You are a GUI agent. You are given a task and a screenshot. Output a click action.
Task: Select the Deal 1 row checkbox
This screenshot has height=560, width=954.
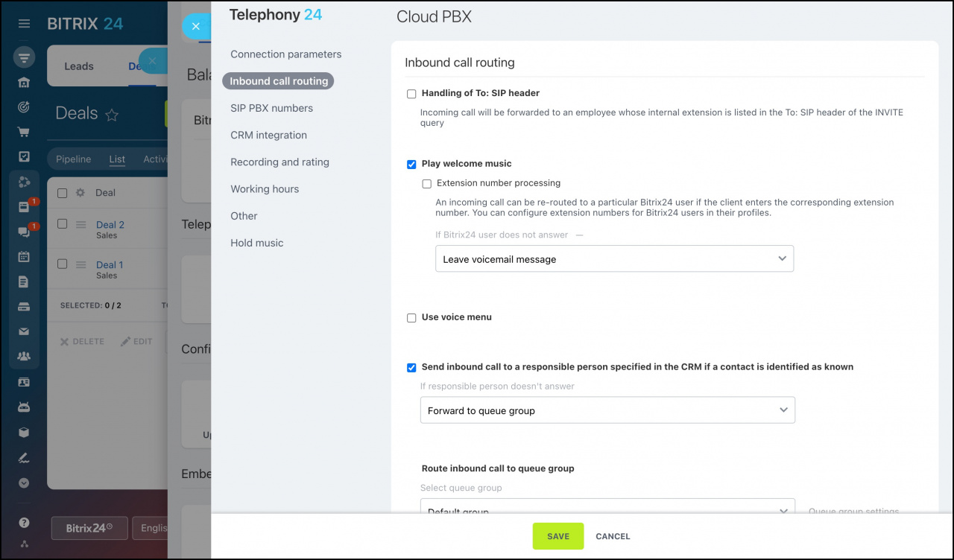63,264
